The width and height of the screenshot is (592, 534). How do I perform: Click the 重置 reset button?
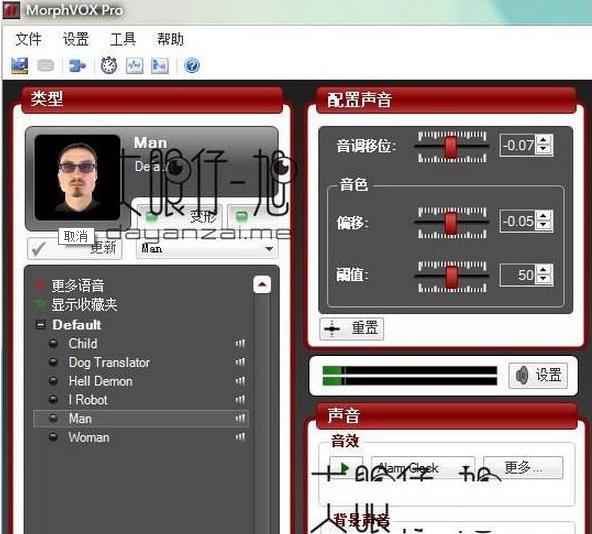[x=352, y=328]
